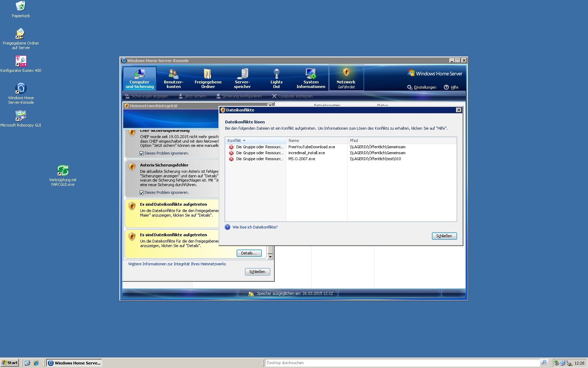Click scroll down arrow in Heimnetzwerkintegrität list
The width and height of the screenshot is (588, 368).
click(x=270, y=257)
